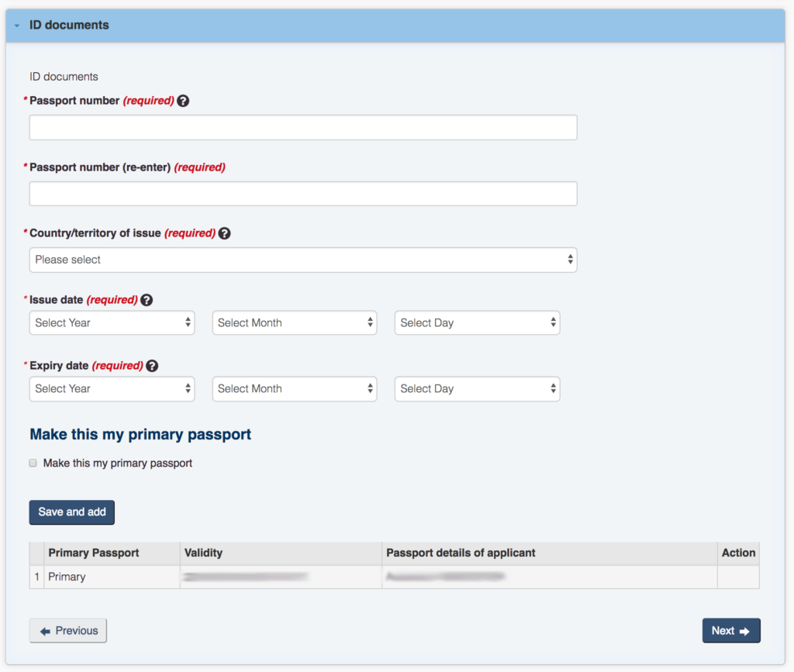Open Expiry date Select Year dropdown
This screenshot has height=672, width=794.
point(112,388)
